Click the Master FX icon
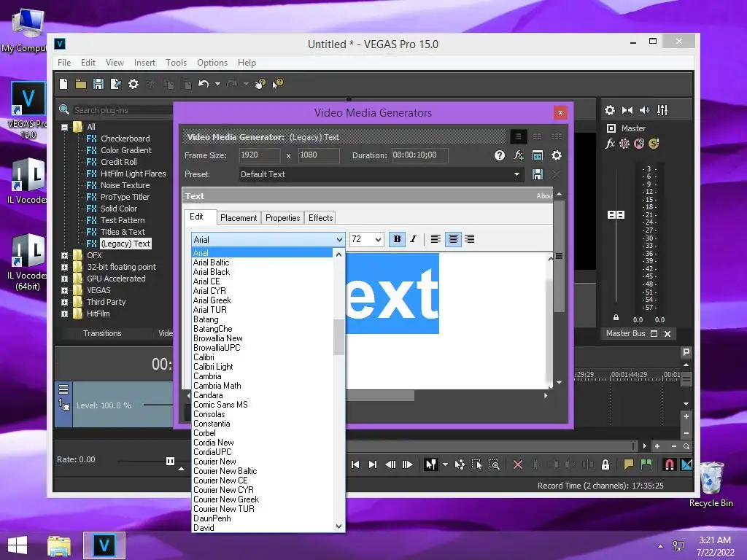The image size is (747, 560). point(610,144)
